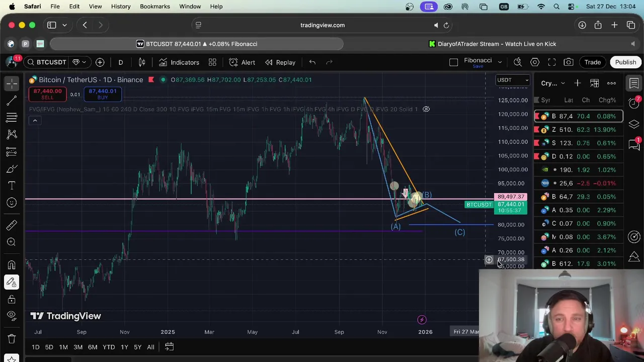Open the BTCUSDT symbol search field

pyautogui.click(x=46, y=62)
